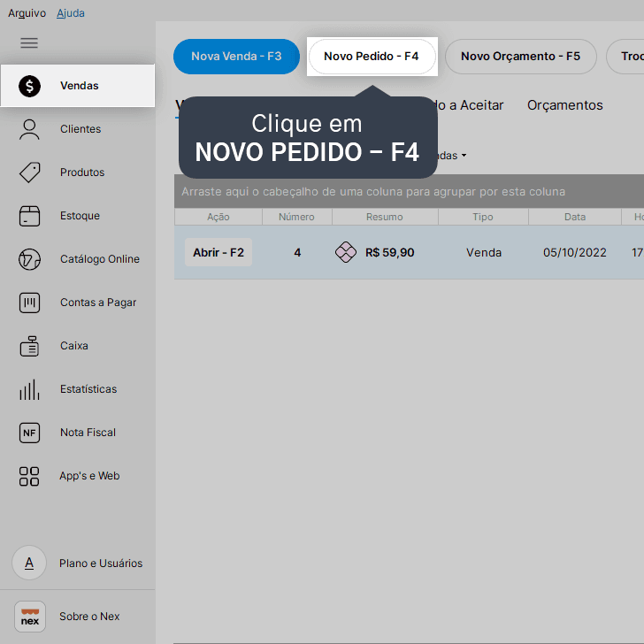Click the payment icon beside R$ 59,90

coord(346,252)
